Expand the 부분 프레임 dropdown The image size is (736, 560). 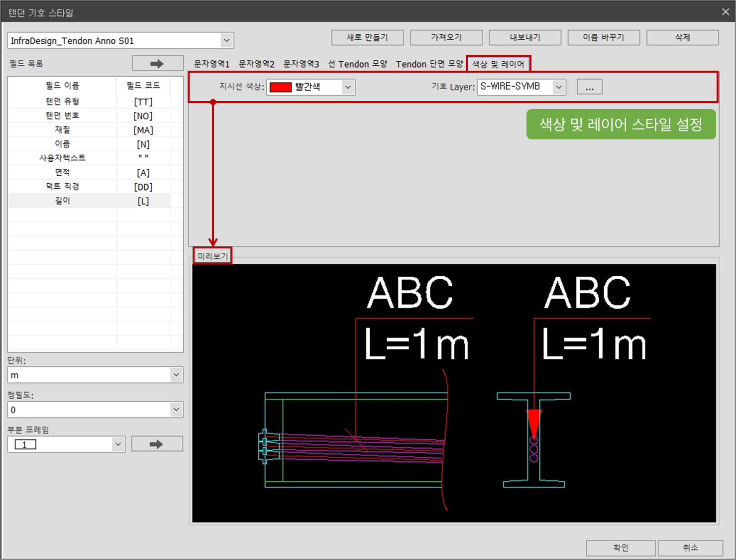click(x=118, y=444)
